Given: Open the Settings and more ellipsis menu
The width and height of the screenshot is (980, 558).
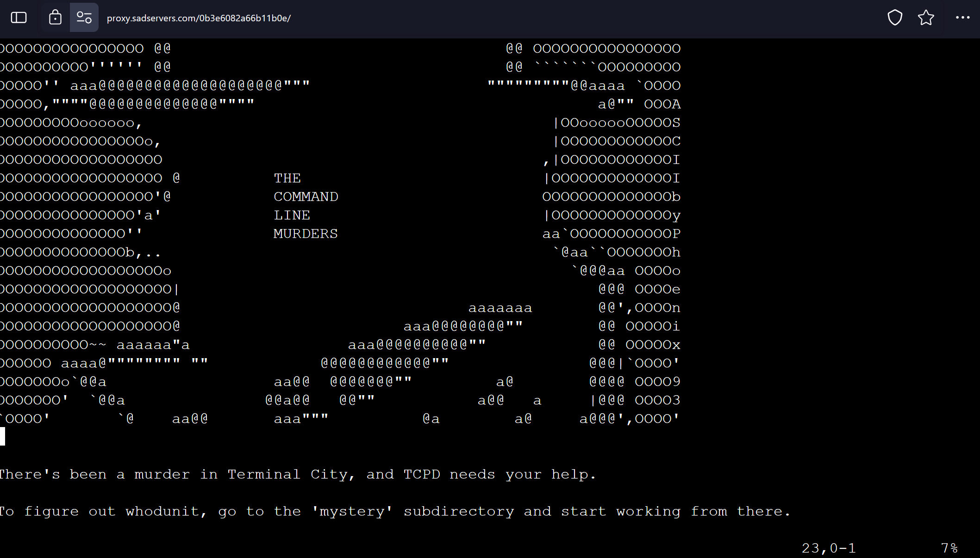Looking at the screenshot, I should pyautogui.click(x=963, y=17).
